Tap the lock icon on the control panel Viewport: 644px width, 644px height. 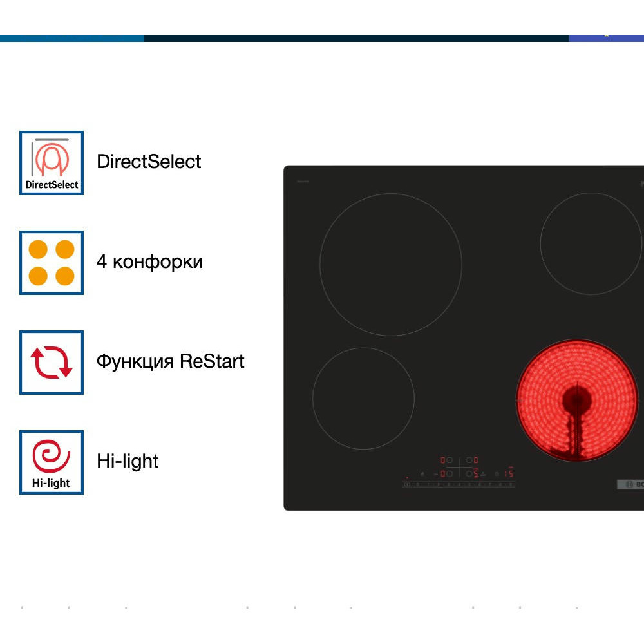(x=421, y=473)
